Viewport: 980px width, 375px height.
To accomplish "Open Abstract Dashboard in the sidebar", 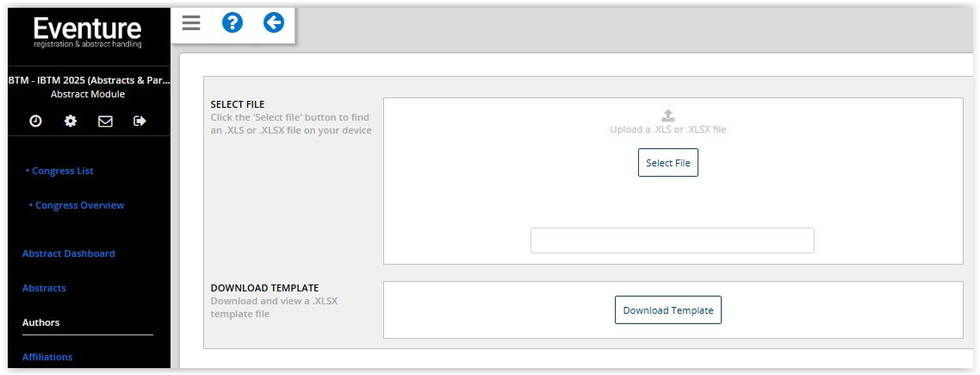I will click(x=68, y=253).
